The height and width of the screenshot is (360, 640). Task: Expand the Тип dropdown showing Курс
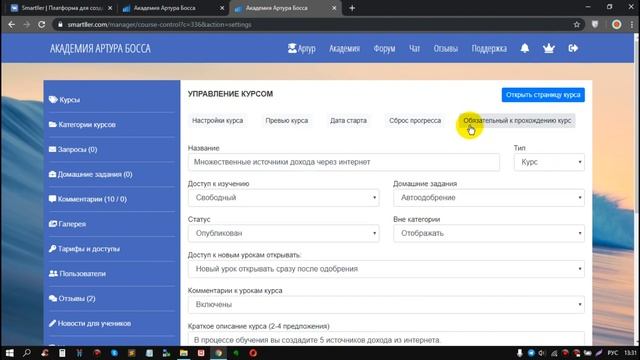(549, 162)
